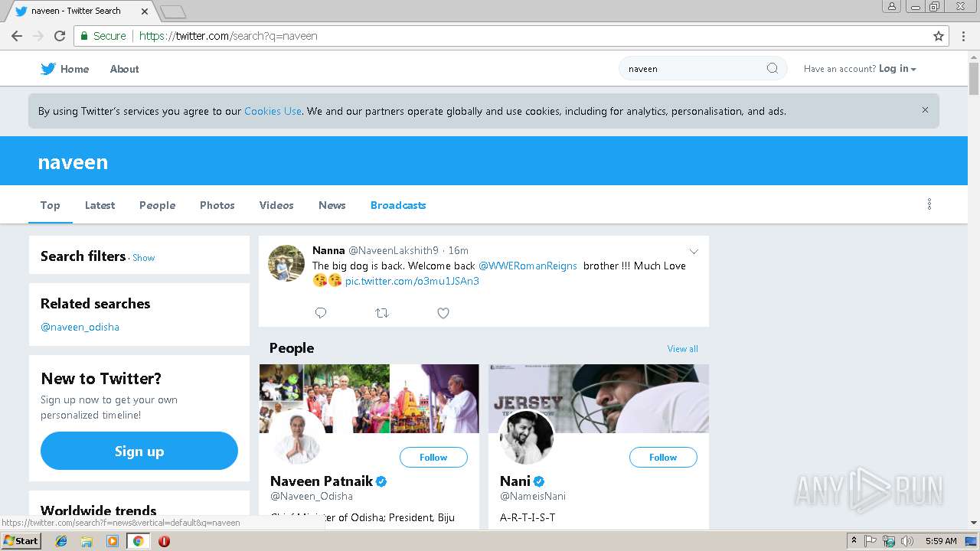The height and width of the screenshot is (551, 980).
Task: Open a new browser tab
Action: pyautogui.click(x=173, y=11)
